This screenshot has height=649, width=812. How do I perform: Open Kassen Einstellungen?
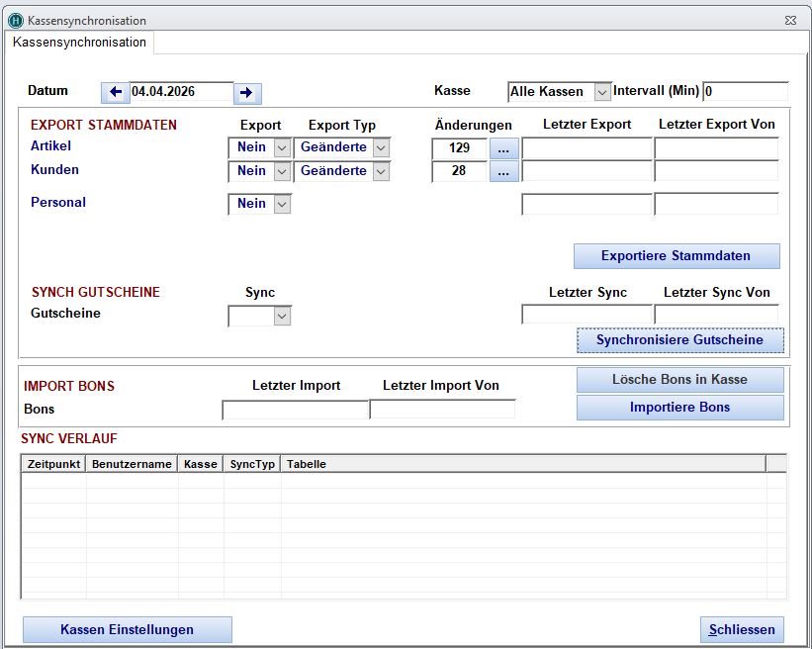point(127,630)
